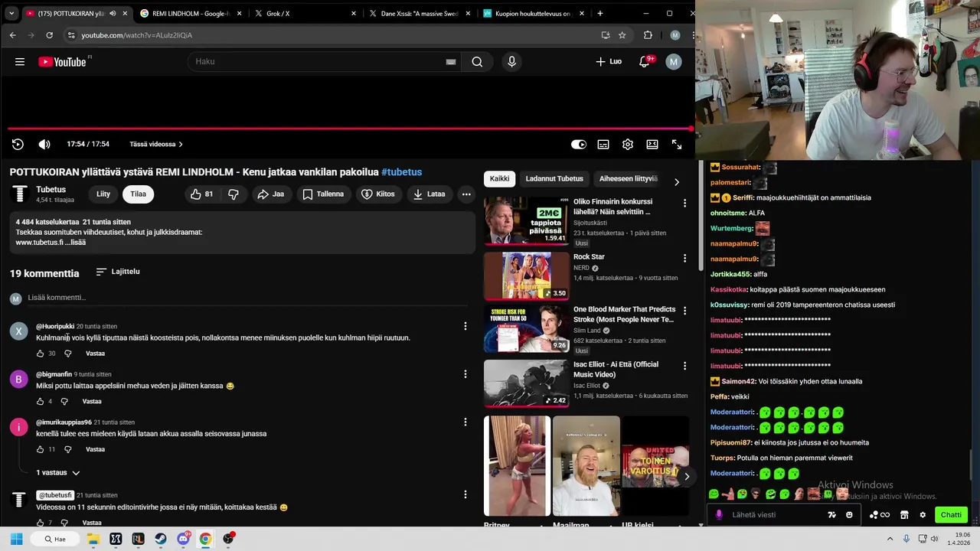Select the Aiheeseen liittyvä chip
The width and height of the screenshot is (980, 551).
[x=629, y=179]
